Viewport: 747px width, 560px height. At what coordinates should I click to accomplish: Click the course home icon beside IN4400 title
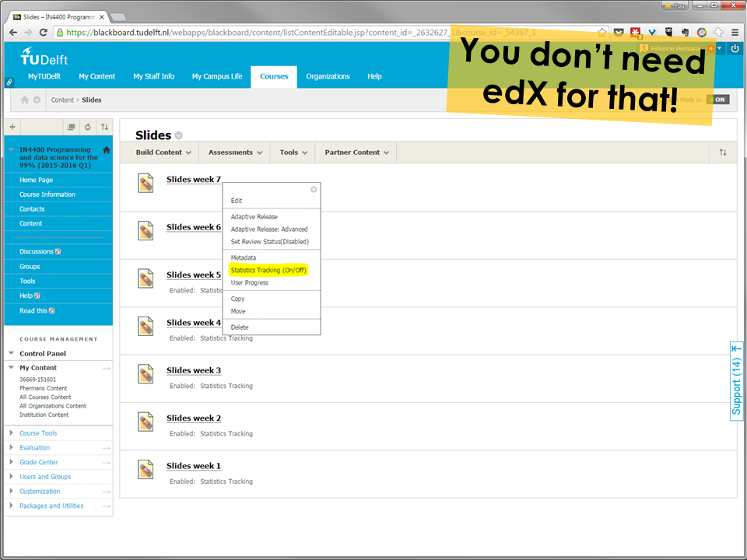(x=106, y=150)
